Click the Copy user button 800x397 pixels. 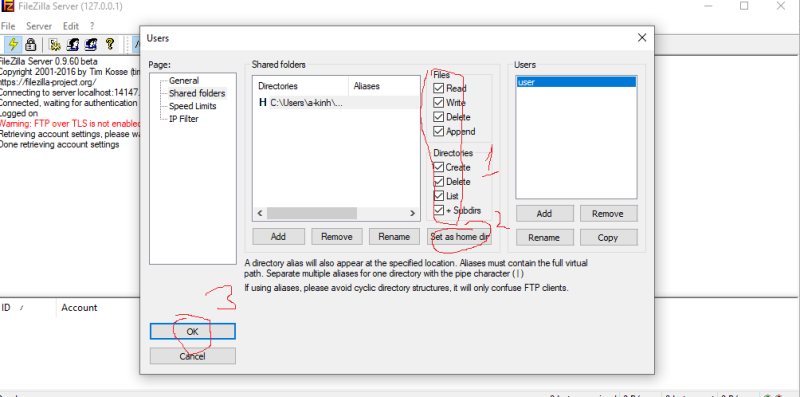pos(608,237)
